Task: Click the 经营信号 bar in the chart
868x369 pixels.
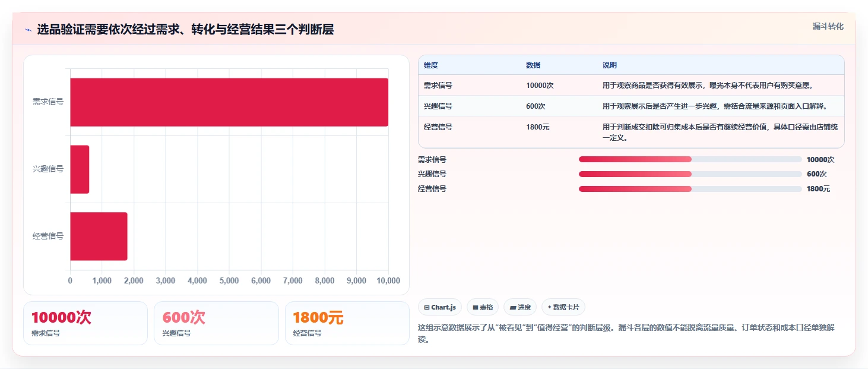Action: [99, 236]
